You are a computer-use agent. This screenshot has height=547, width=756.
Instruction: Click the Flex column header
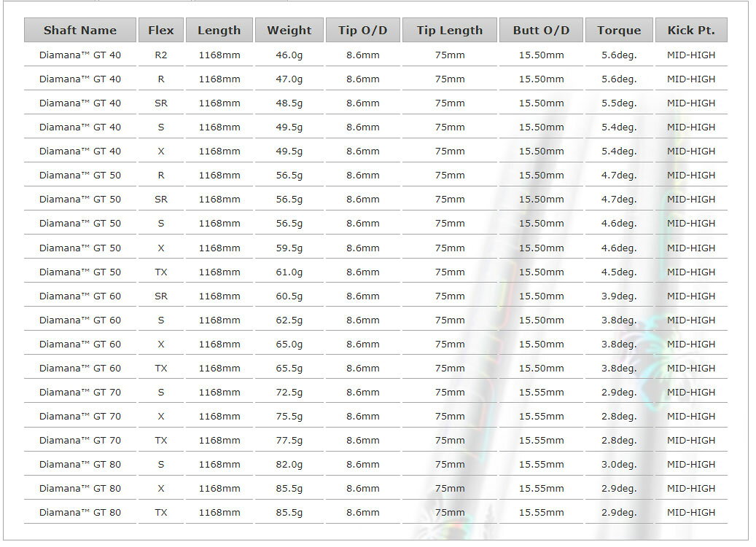pos(161,31)
